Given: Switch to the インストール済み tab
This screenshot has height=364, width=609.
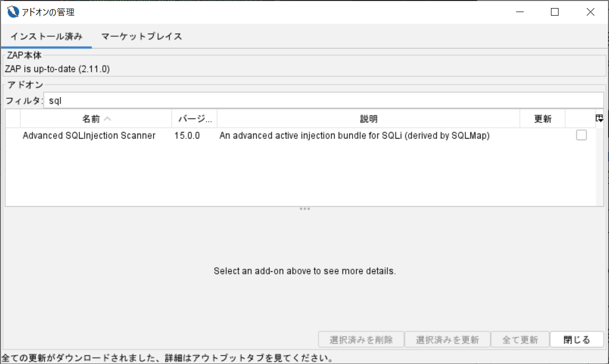Looking at the screenshot, I should coord(46,36).
